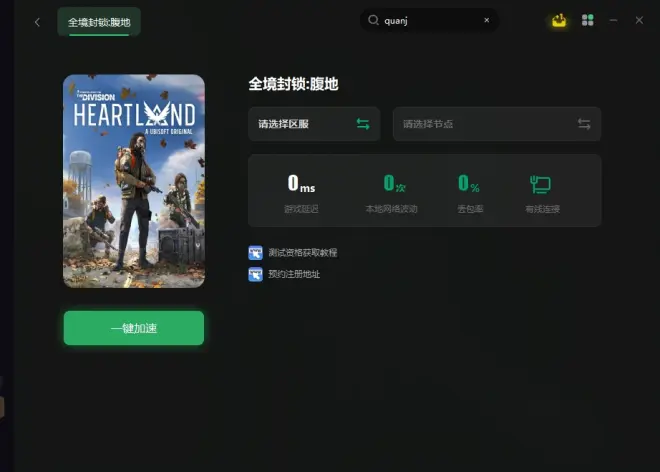Clear the search text with X
This screenshot has width=660, height=472.
coord(487,20)
